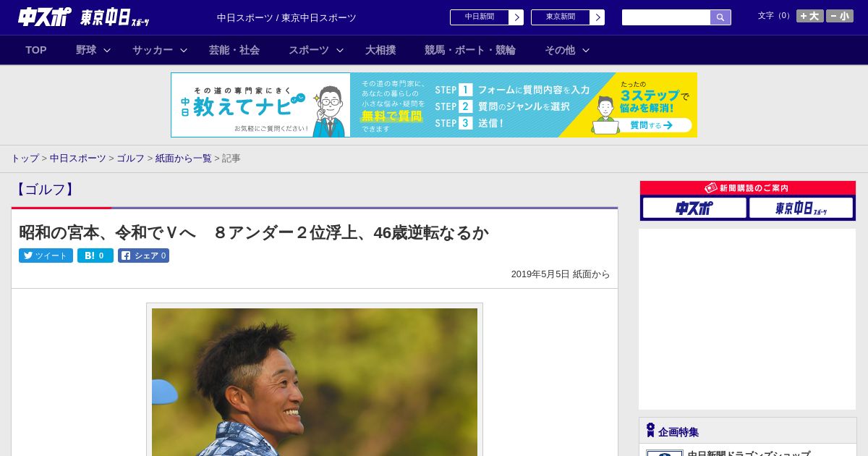This screenshot has height=456, width=868.
Task: Open the 東京新聞 link button
Action: [x=561, y=17]
